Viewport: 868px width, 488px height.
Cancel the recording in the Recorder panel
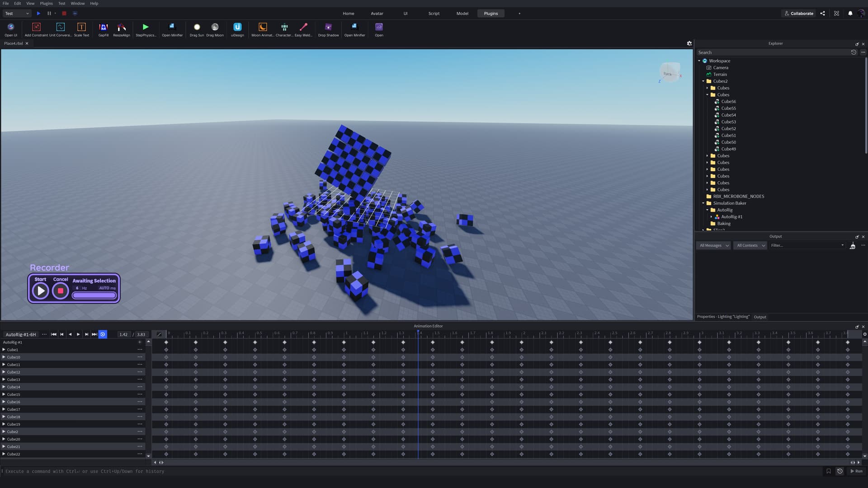click(61, 291)
